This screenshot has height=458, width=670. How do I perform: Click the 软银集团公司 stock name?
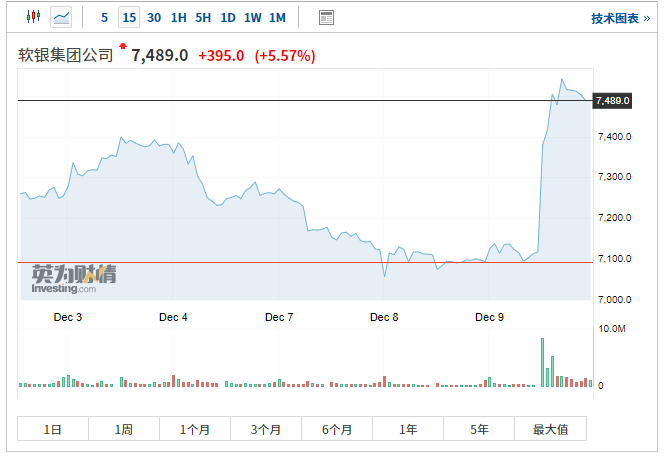point(65,55)
